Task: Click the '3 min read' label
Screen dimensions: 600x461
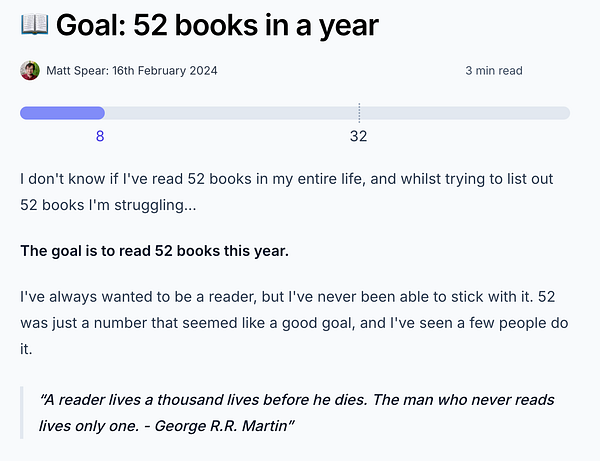Action: point(494,71)
